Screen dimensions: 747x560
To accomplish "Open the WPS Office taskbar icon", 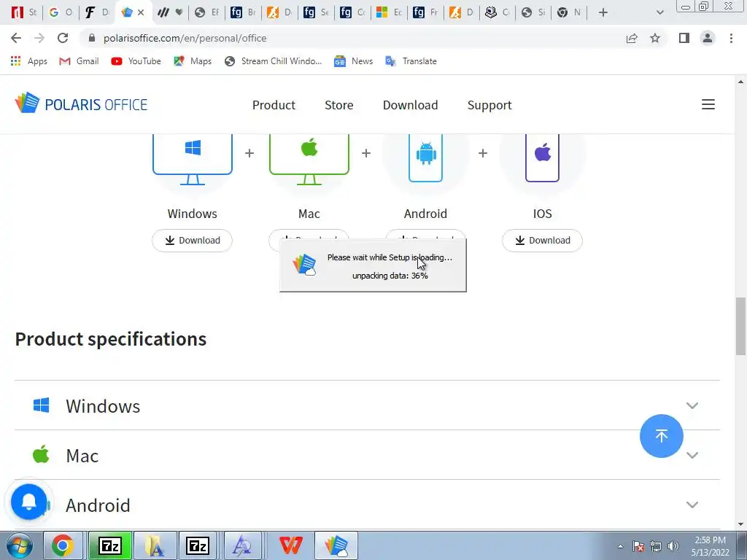I will (290, 545).
